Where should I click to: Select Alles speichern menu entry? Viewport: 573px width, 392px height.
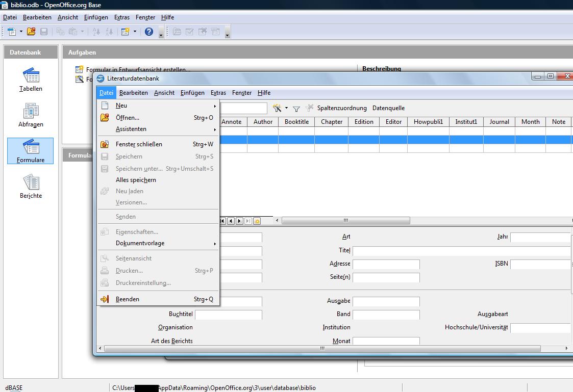[136, 180]
